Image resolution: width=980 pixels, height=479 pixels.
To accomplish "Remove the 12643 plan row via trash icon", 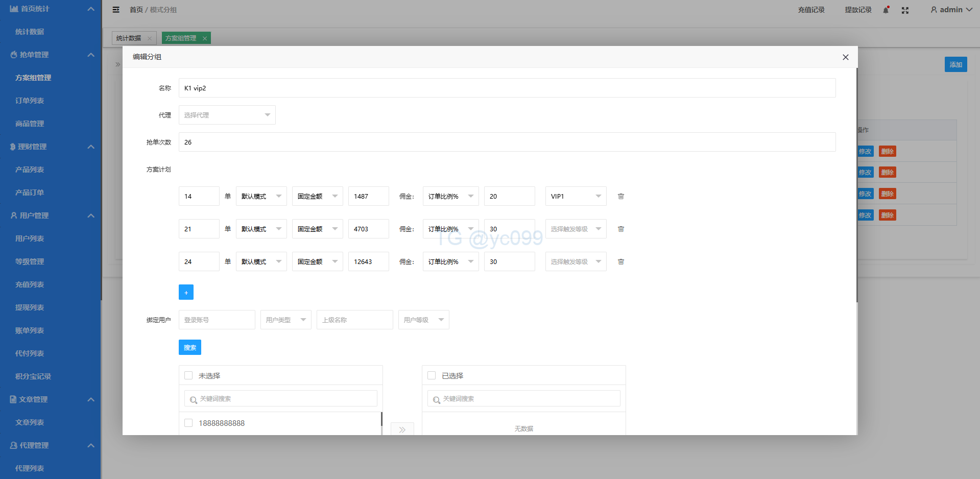I will 621,261.
